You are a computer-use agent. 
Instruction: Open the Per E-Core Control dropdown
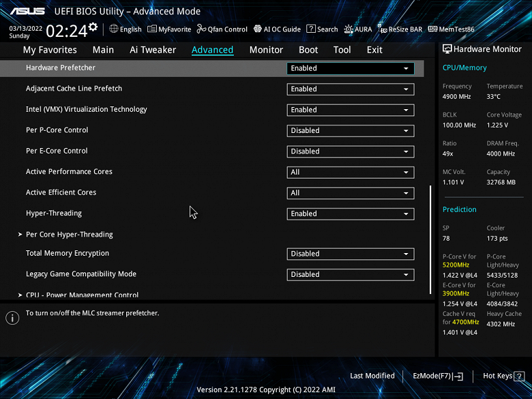351,151
